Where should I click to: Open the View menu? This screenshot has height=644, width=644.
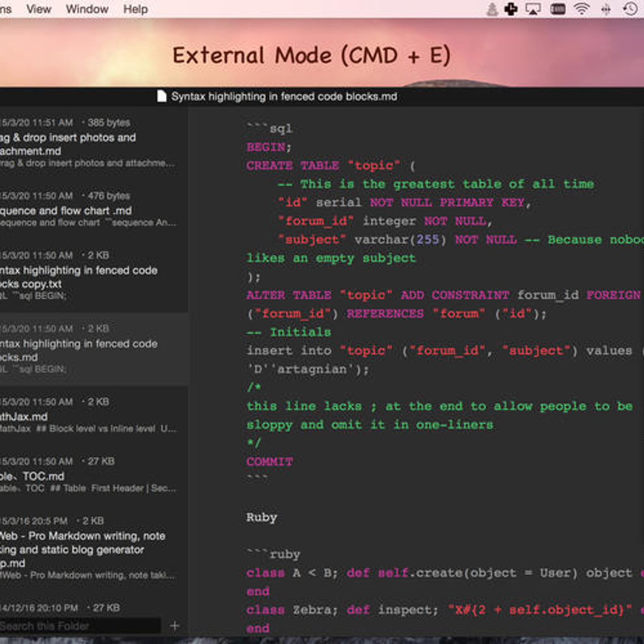[39, 9]
